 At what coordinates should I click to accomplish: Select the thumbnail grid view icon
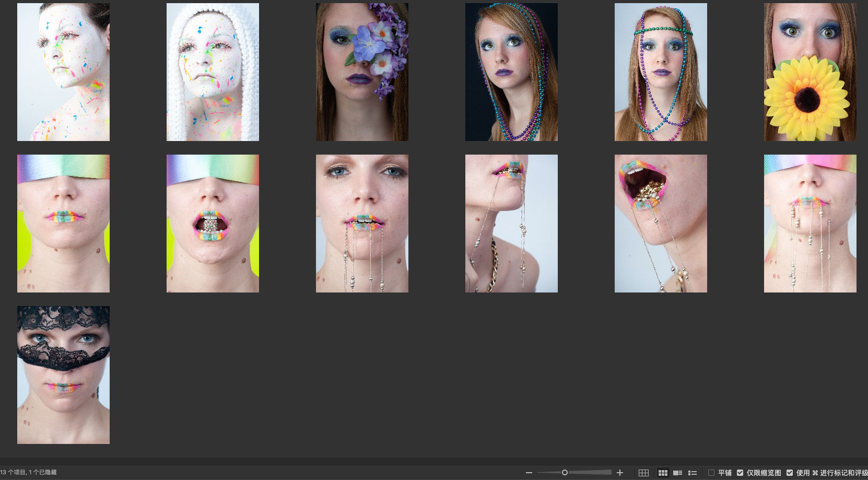663,473
